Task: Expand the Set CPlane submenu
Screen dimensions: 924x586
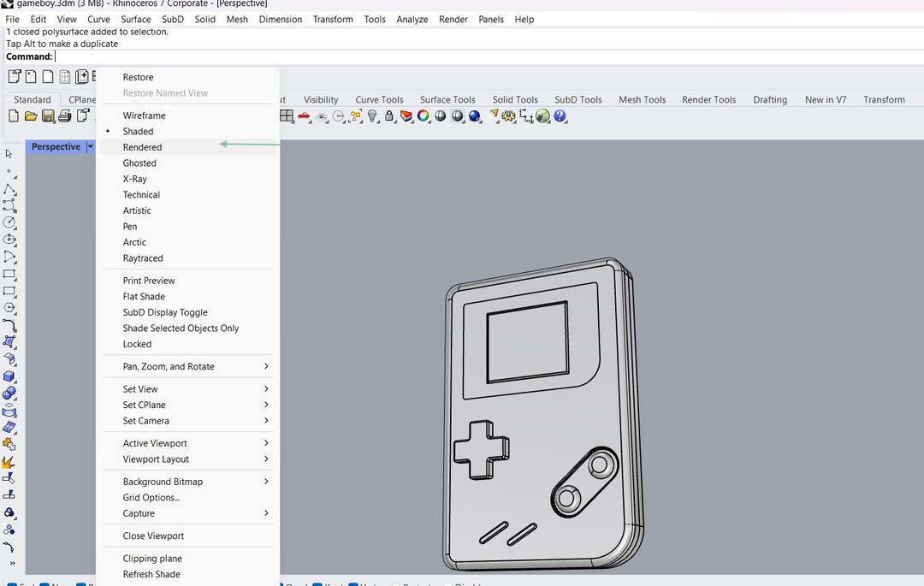Action: point(187,405)
